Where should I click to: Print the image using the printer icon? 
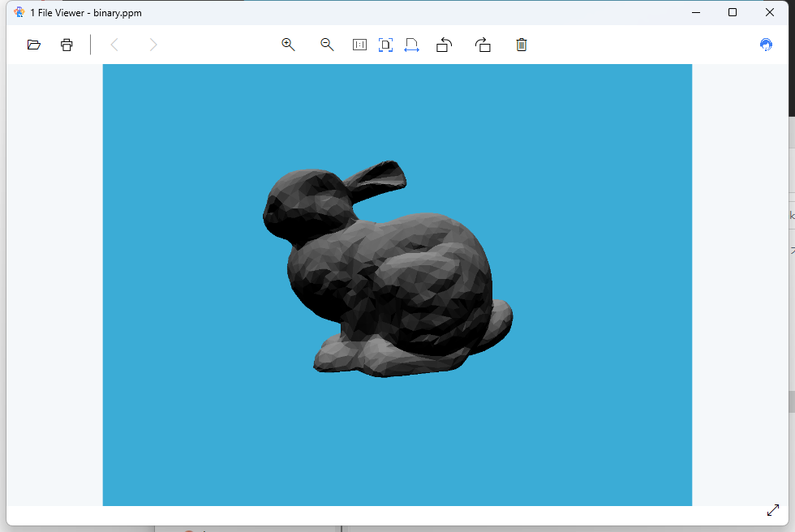(67, 45)
